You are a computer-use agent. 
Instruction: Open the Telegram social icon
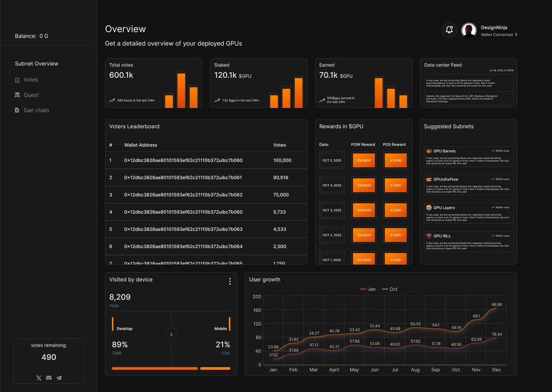coord(59,378)
